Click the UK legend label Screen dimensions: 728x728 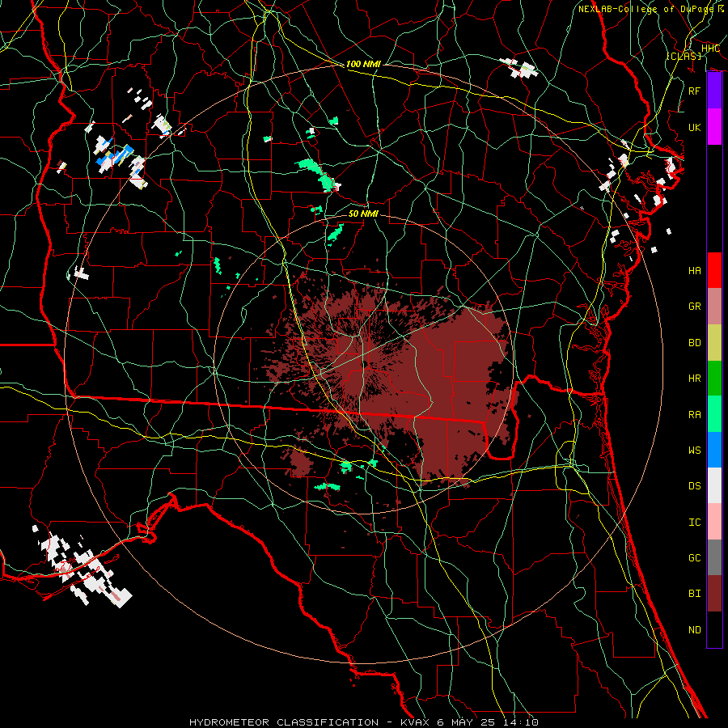(695, 127)
